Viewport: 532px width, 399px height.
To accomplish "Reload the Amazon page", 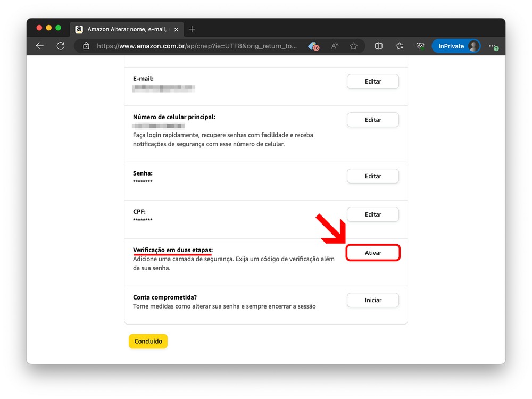I will click(x=61, y=46).
